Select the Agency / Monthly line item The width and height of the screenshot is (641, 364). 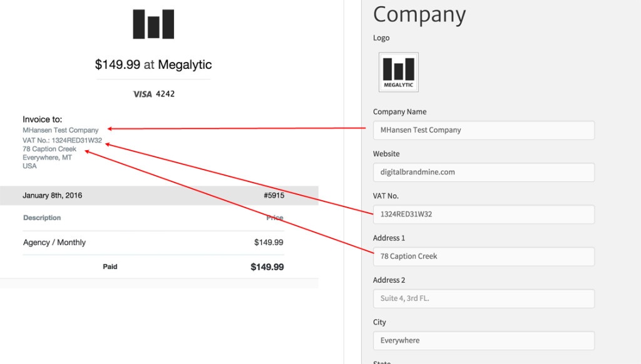pos(54,243)
